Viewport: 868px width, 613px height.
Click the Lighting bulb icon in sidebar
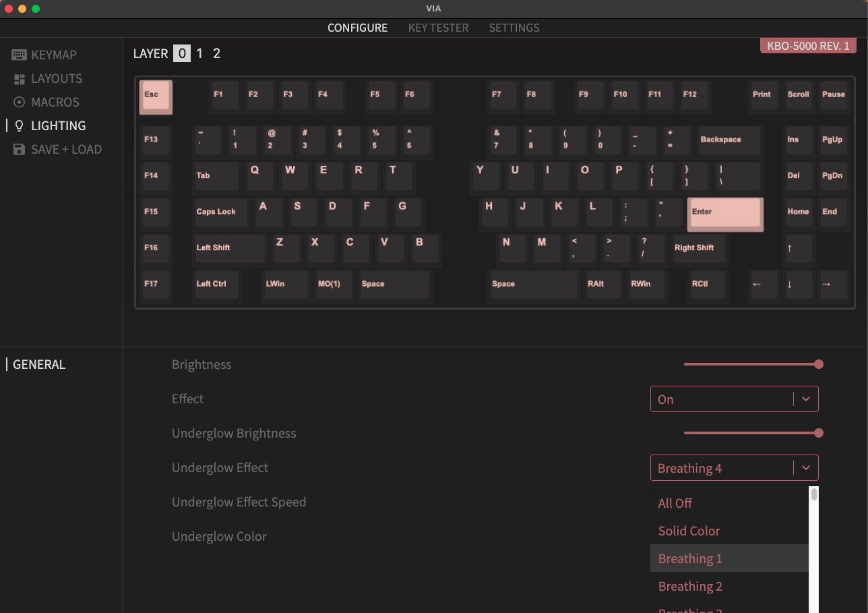pos(19,126)
